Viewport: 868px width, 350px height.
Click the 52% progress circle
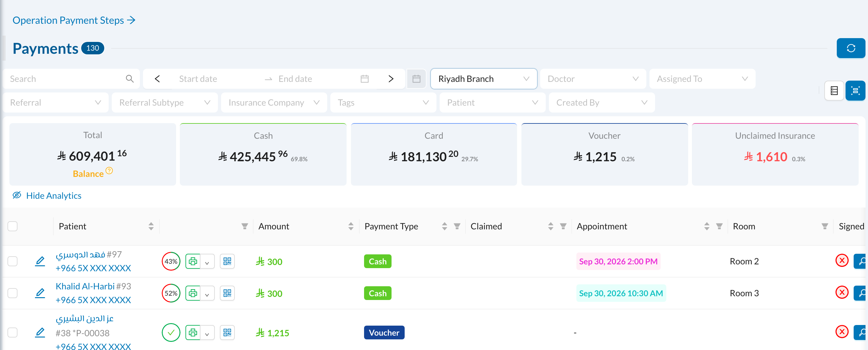[171, 293]
